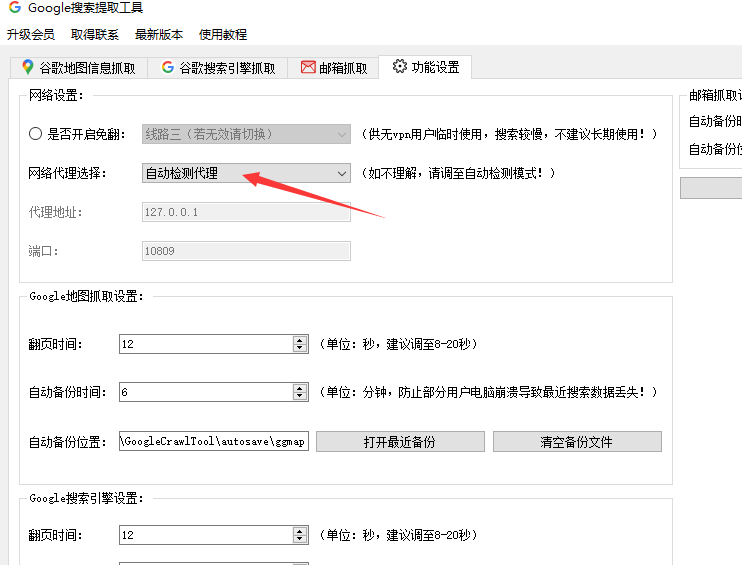Decrease Google搜索引擎 翻页时间 with down arrow
742x565 pixels.
tap(300, 539)
